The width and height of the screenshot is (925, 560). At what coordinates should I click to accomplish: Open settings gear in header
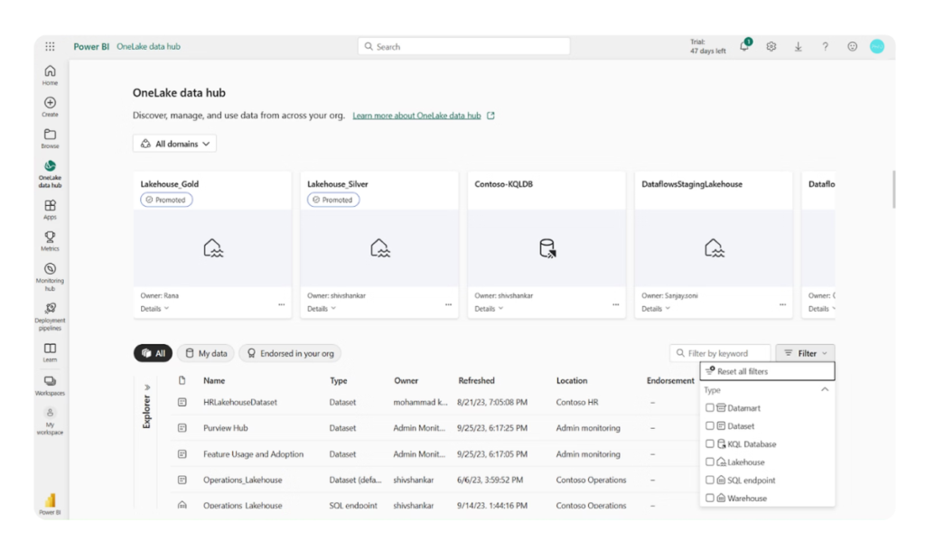[x=771, y=46]
